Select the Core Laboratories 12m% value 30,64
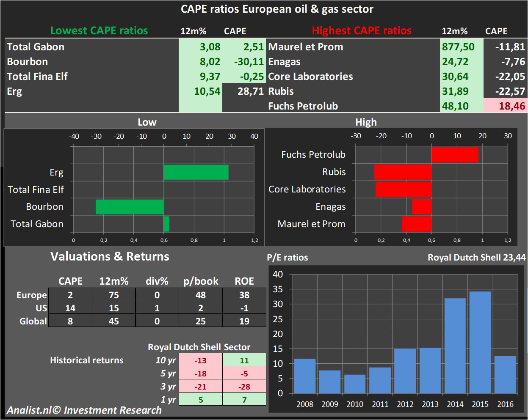Screen dimensions: 528x420 [x=455, y=77]
